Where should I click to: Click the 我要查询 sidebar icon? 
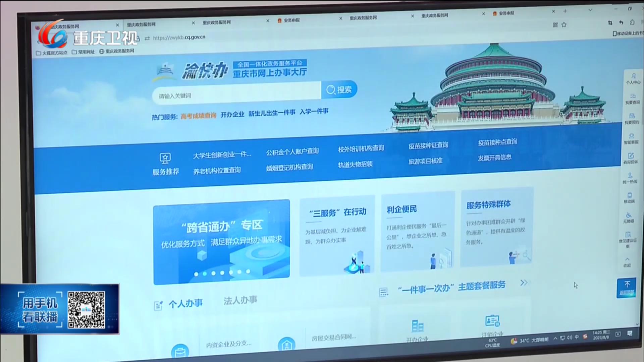(x=632, y=98)
